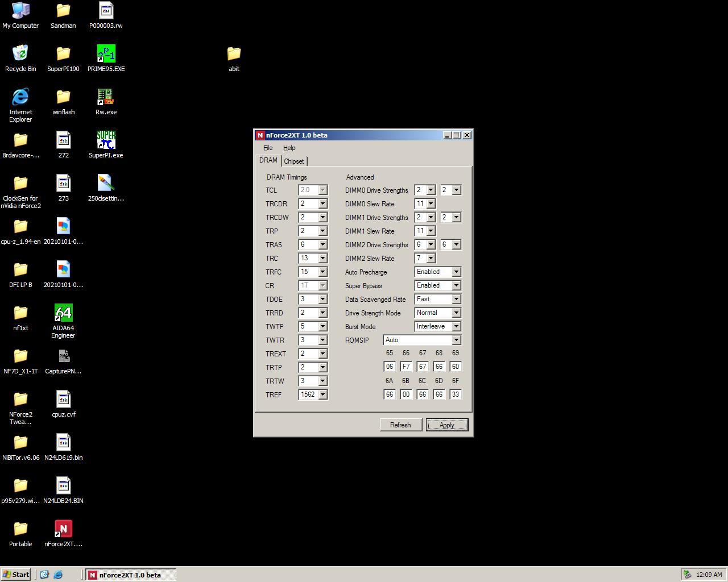Select the DRAM tab
The width and height of the screenshot is (728, 582).
[x=268, y=160]
